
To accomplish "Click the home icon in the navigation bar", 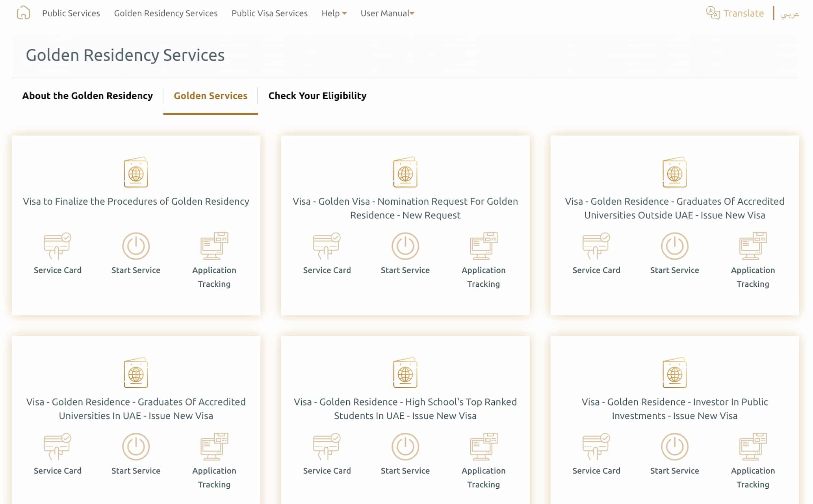I will coord(23,13).
